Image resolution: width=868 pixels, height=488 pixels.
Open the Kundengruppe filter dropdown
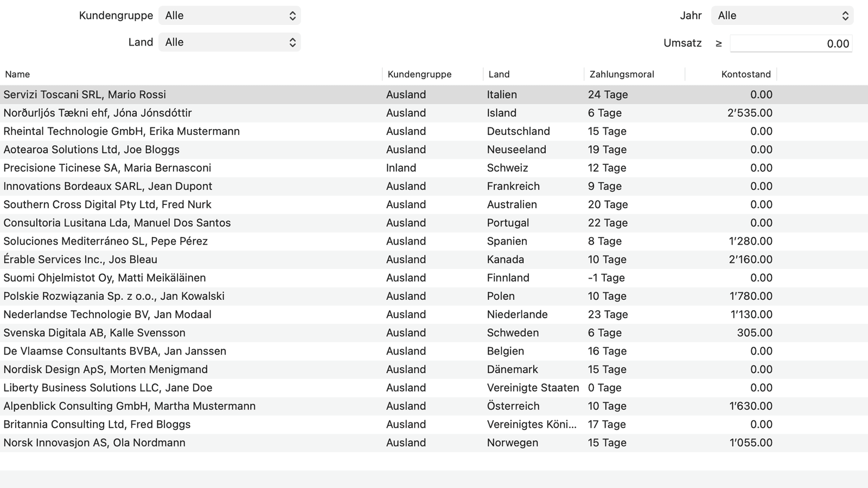229,16
